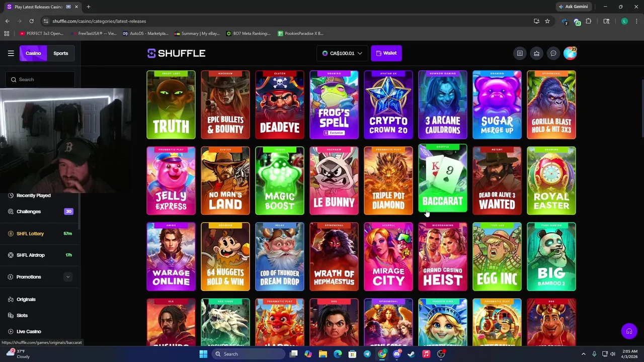Click the taskbar Search box

click(x=248, y=354)
